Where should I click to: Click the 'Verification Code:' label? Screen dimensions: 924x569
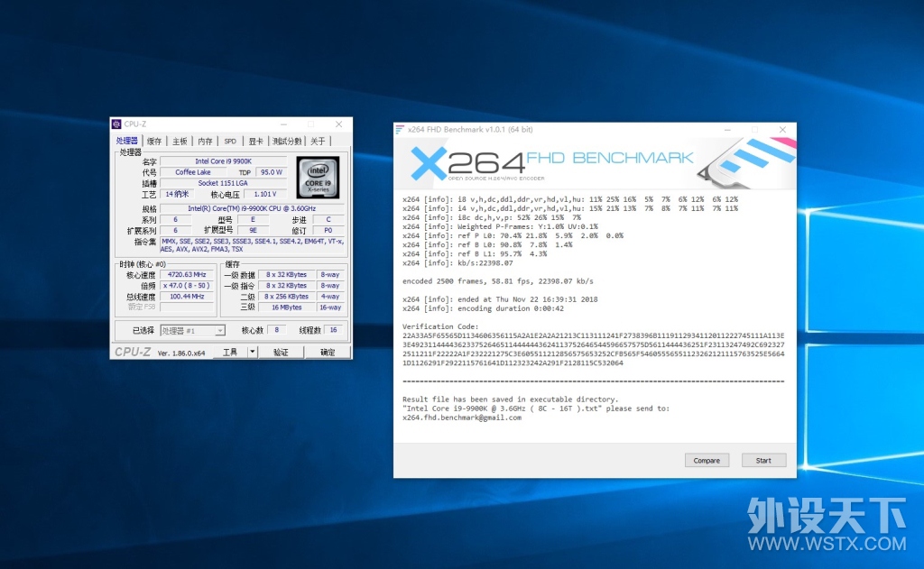point(440,326)
